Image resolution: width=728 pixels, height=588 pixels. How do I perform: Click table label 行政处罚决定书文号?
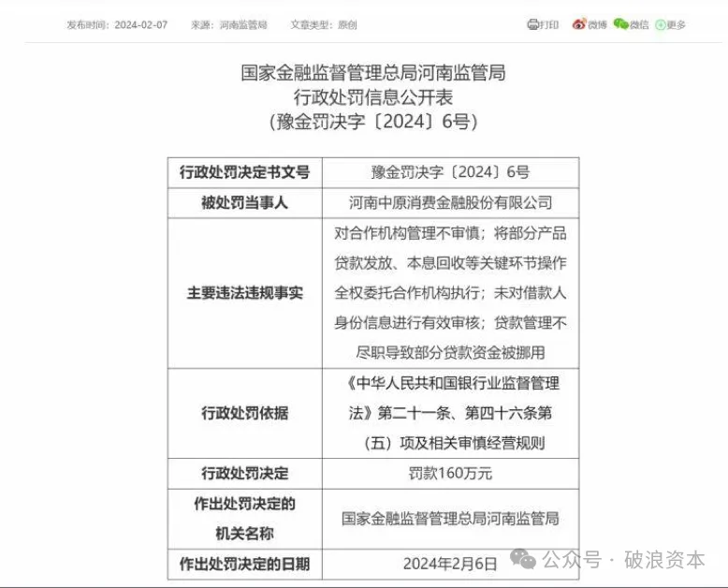pyautogui.click(x=244, y=172)
